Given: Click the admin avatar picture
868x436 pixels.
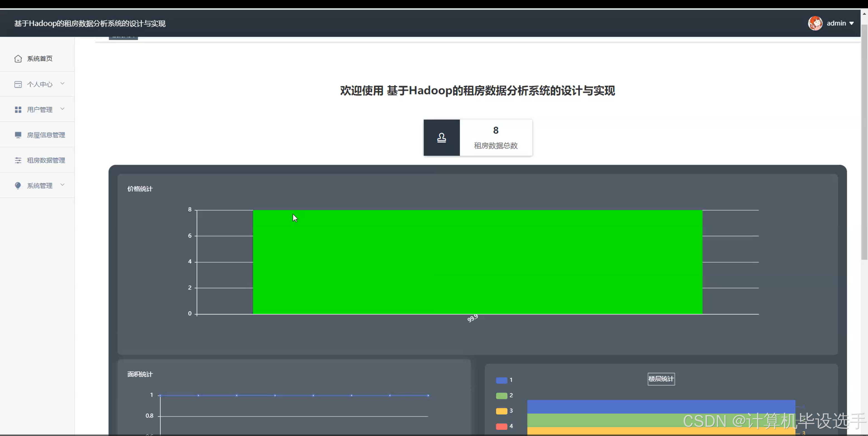Looking at the screenshot, I should pos(815,23).
